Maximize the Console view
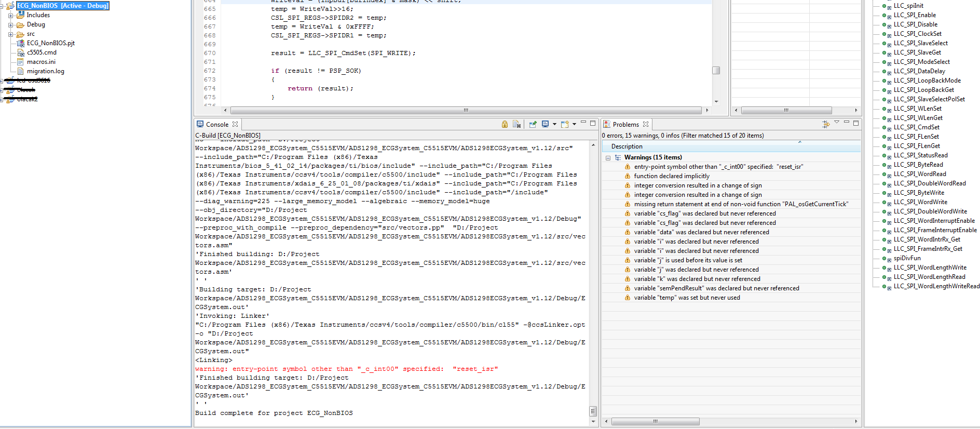 pyautogui.click(x=593, y=123)
